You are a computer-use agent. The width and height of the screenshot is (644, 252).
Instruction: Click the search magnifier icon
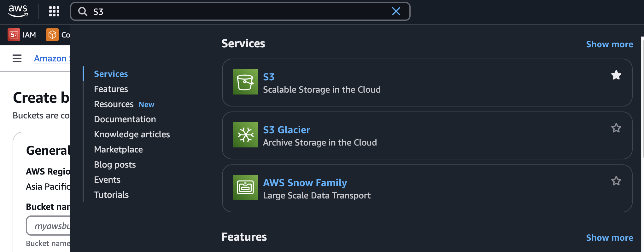point(83,12)
